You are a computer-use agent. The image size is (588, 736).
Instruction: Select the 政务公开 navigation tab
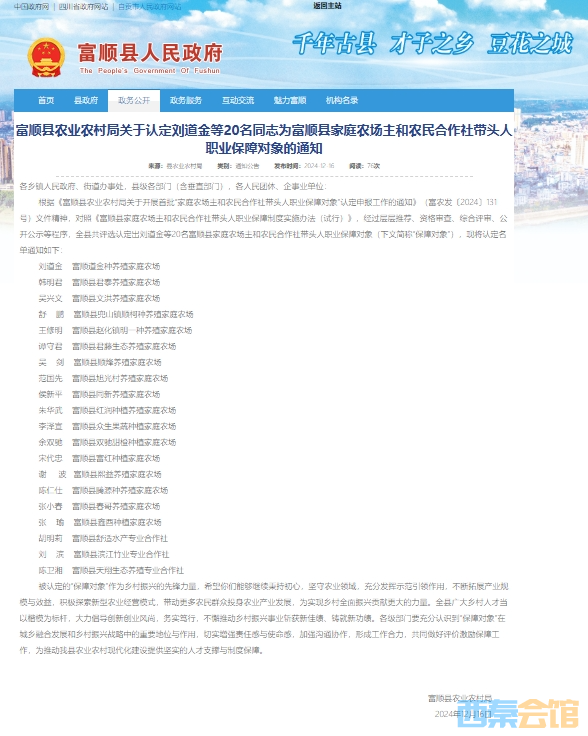pyautogui.click(x=134, y=100)
